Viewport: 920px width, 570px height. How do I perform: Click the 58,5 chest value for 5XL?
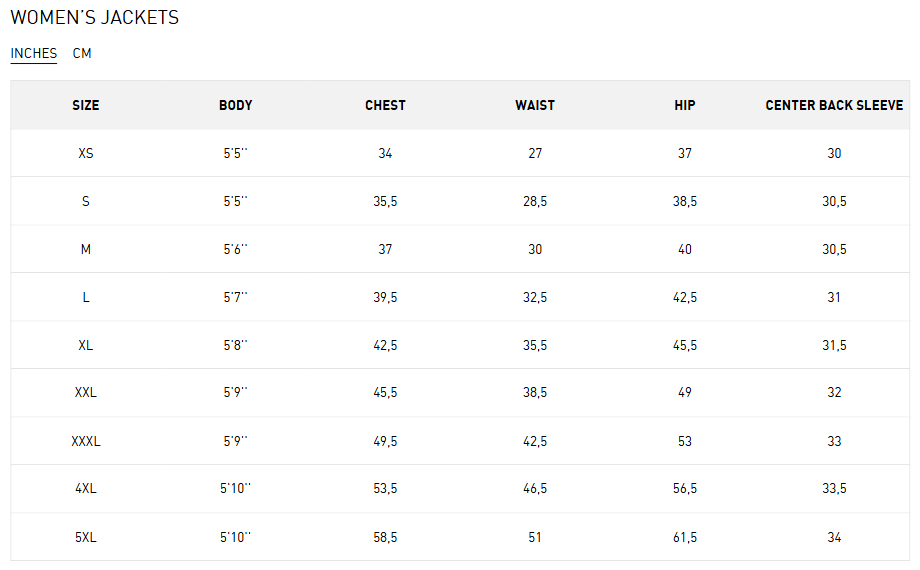(385, 537)
